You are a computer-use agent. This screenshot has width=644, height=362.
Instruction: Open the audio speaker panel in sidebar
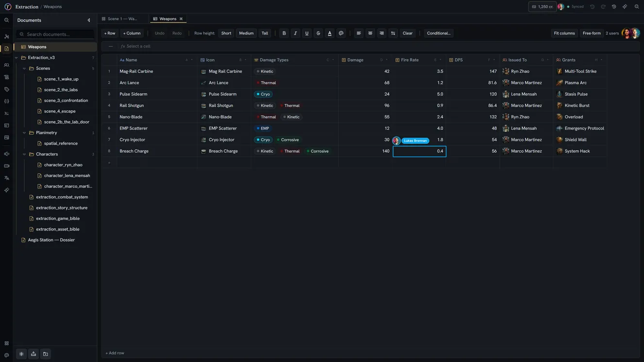(7, 154)
